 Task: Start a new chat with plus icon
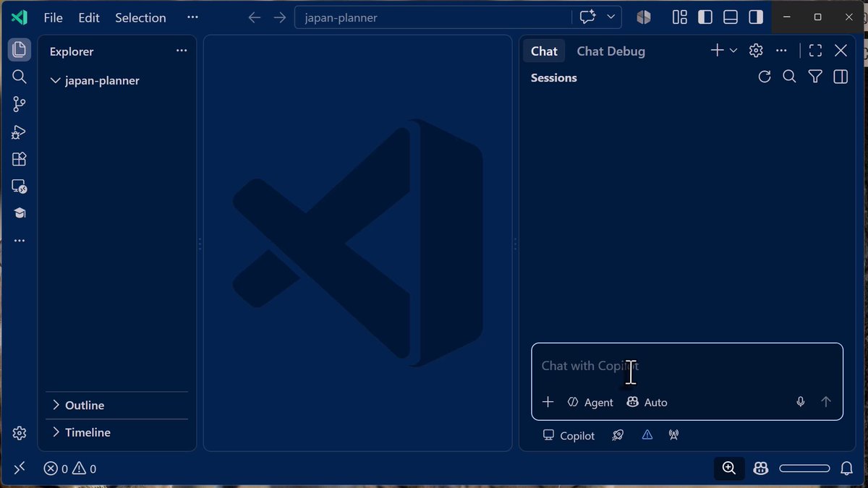point(716,51)
